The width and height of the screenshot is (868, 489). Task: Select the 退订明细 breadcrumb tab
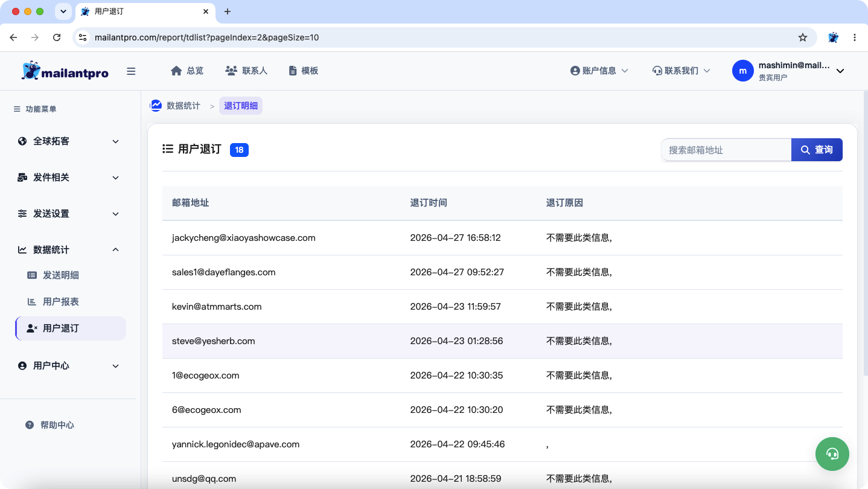tap(241, 106)
